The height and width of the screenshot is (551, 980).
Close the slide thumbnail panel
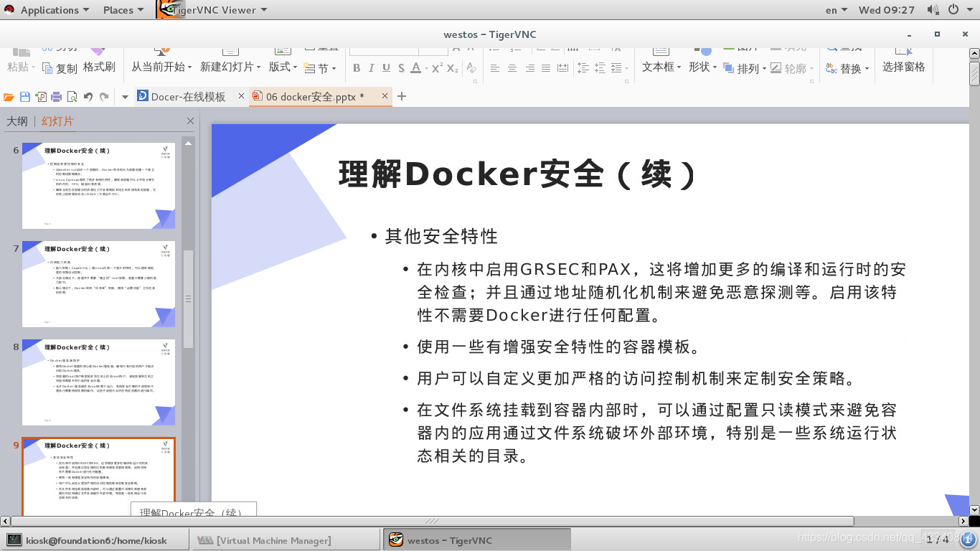pos(190,121)
